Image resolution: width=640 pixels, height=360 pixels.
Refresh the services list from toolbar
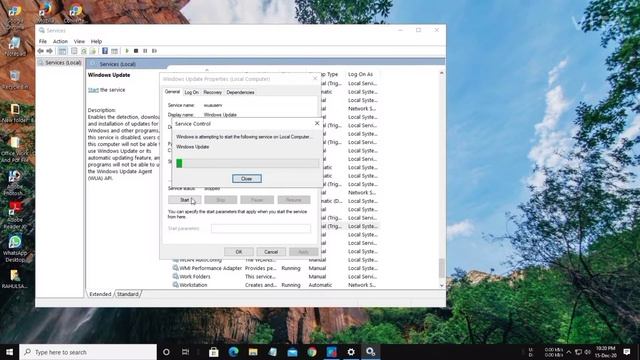tap(84, 51)
